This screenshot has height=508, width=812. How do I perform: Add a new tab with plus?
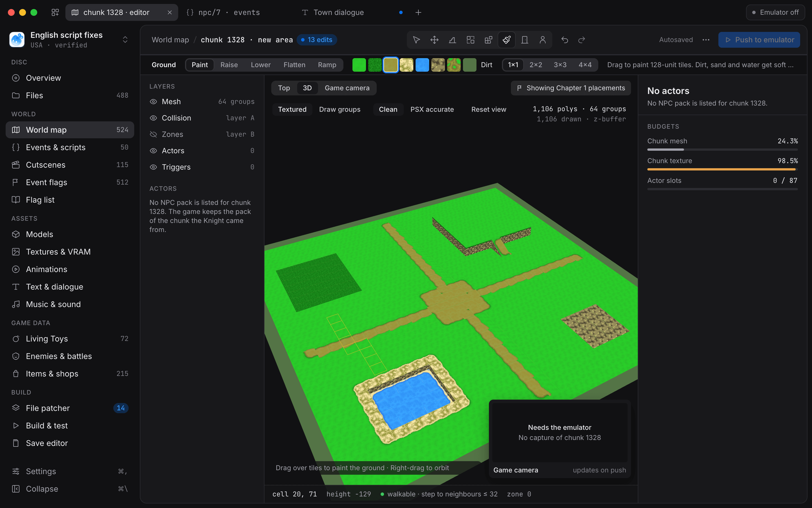(x=418, y=12)
